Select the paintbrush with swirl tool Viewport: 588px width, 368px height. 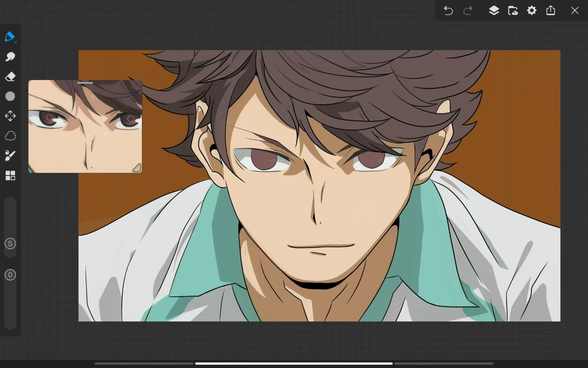10,156
